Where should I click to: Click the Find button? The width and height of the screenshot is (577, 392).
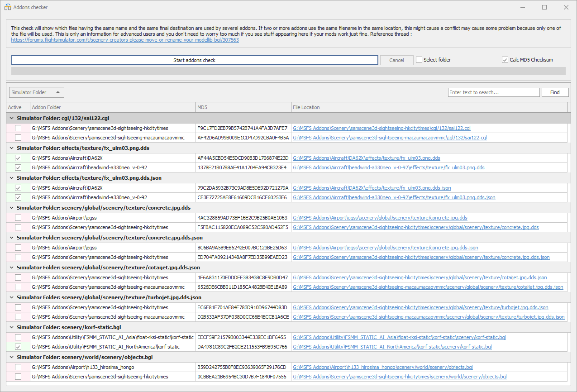(x=555, y=92)
